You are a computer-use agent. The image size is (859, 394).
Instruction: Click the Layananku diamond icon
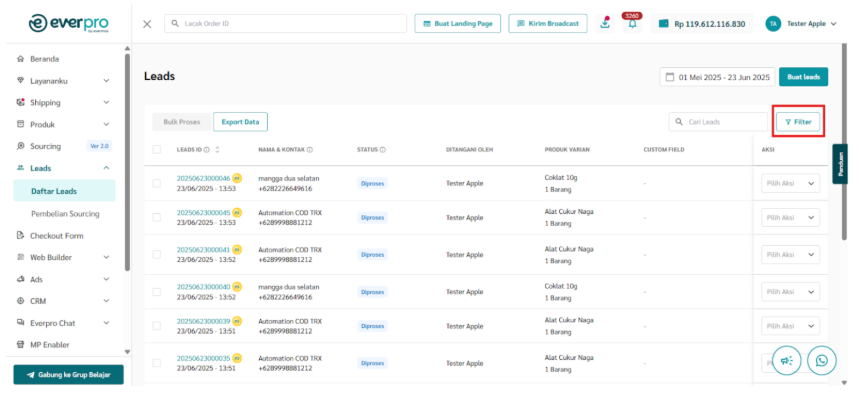coord(21,81)
